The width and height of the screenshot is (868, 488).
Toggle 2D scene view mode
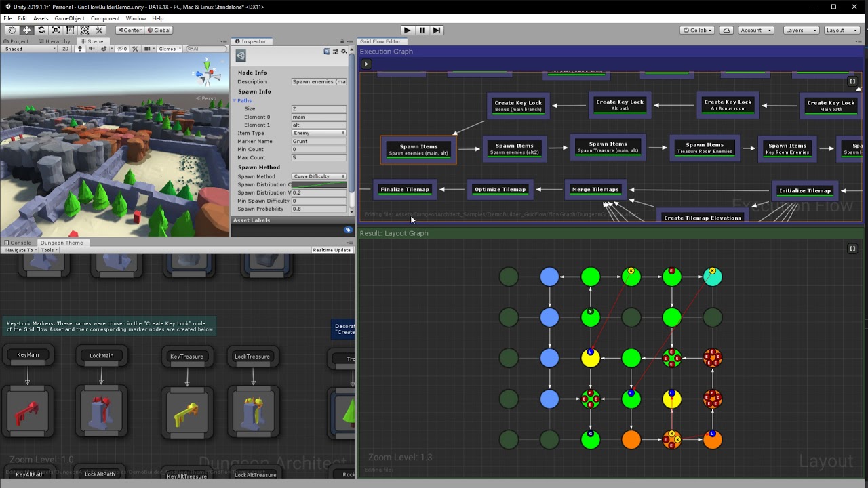[x=66, y=49]
